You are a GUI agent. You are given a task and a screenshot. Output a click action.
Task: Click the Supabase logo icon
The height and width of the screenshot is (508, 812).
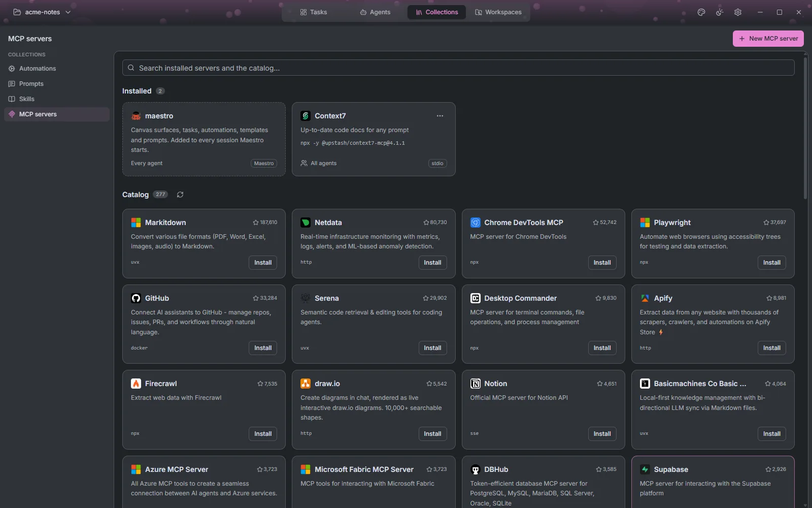645,469
